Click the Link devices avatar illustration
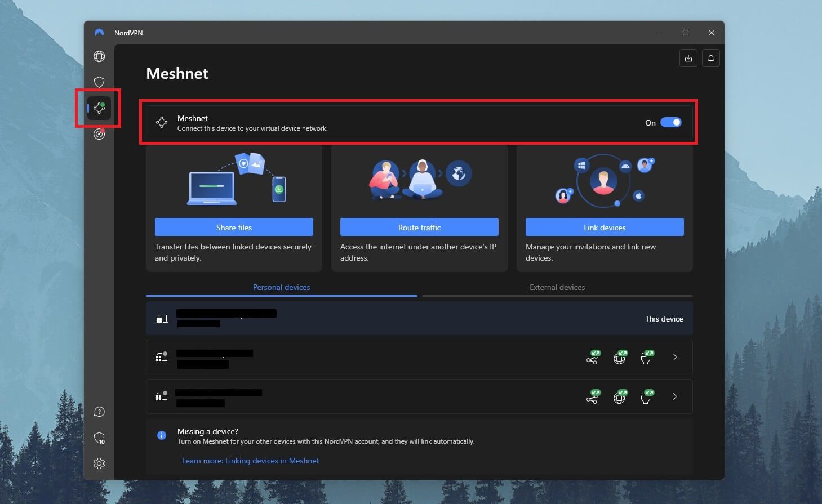This screenshot has height=504, width=822. [605, 180]
